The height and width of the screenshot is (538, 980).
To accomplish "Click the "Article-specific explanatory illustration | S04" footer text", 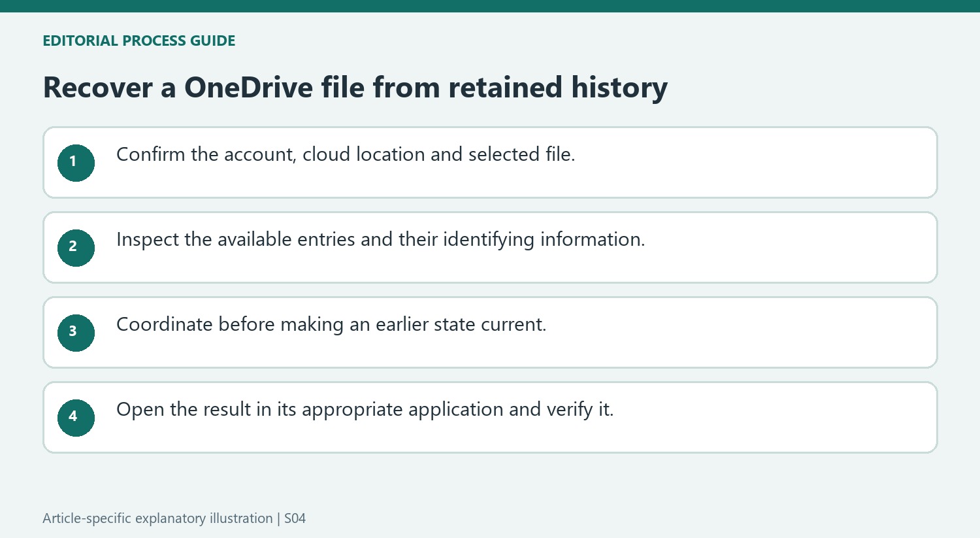I will [x=174, y=518].
